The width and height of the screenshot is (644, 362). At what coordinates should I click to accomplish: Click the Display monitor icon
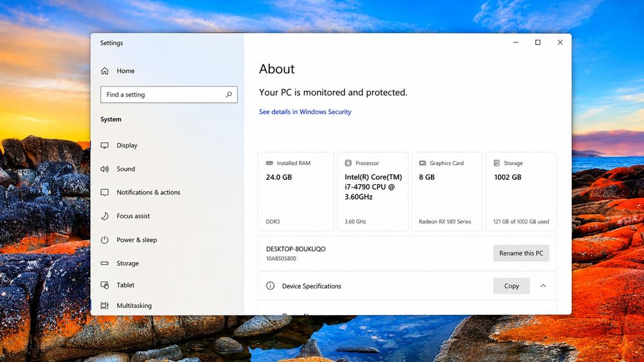point(105,146)
